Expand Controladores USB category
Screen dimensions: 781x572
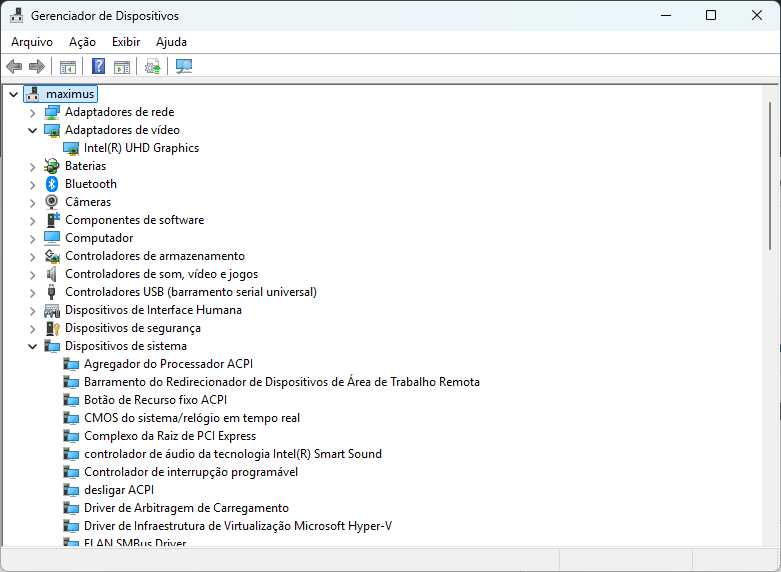click(x=32, y=292)
